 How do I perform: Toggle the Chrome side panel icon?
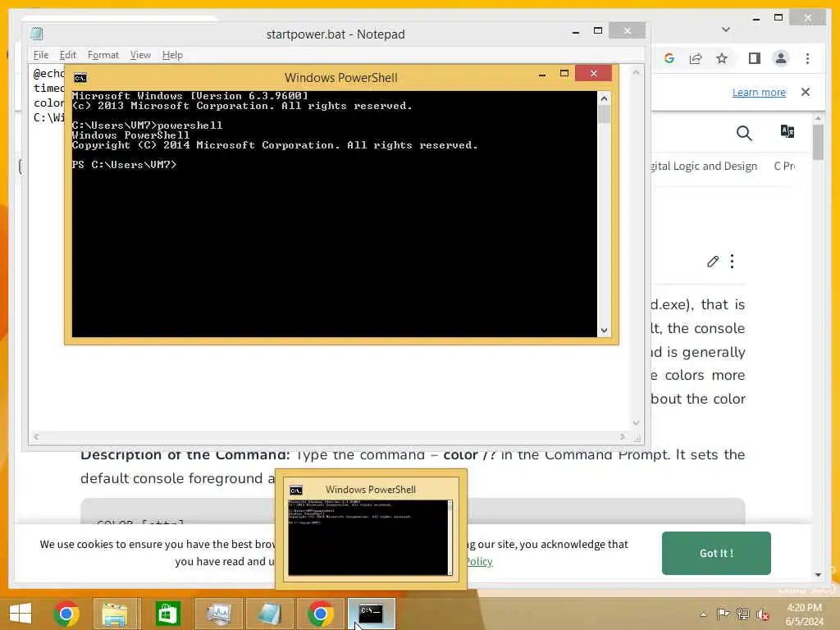[755, 58]
